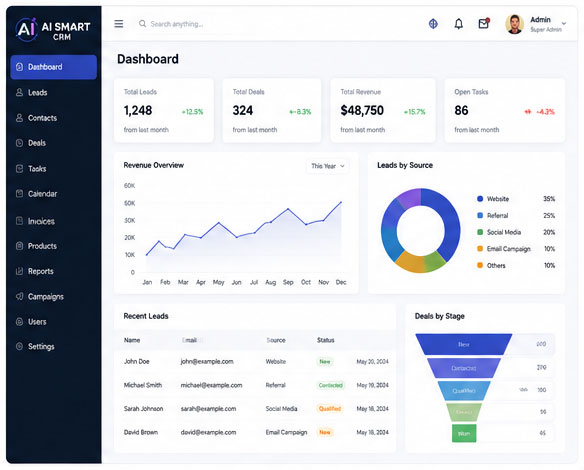Click the Dec data point on chart
The height and width of the screenshot is (470, 584).
coord(341,202)
